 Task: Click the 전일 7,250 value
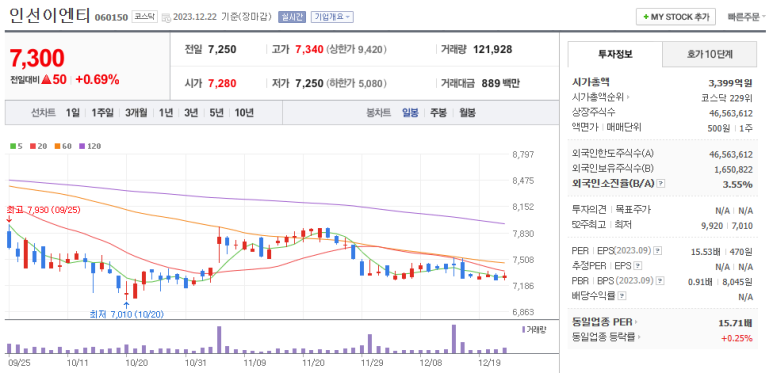click(222, 49)
